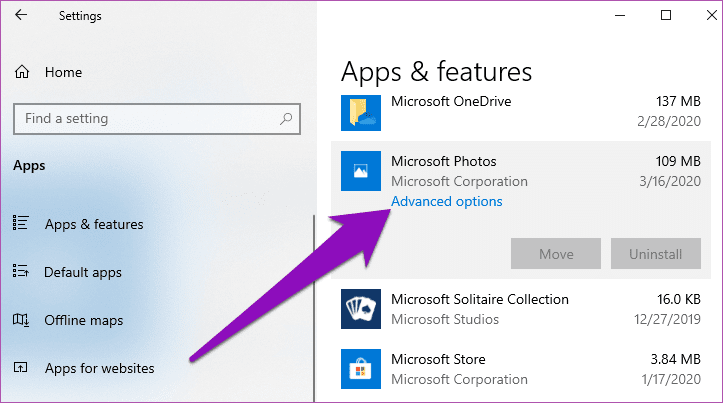723x403 pixels.
Task: Click the Apps & features list icon
Action: coord(21,223)
